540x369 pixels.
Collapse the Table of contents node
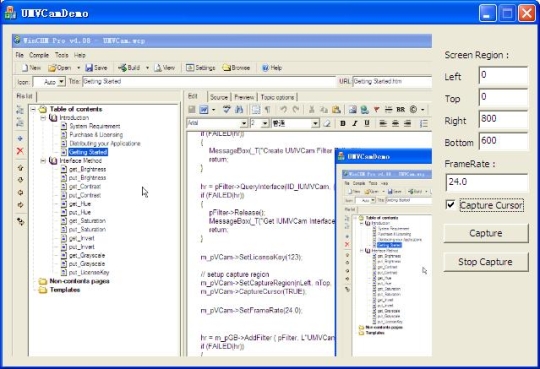(x=34, y=109)
